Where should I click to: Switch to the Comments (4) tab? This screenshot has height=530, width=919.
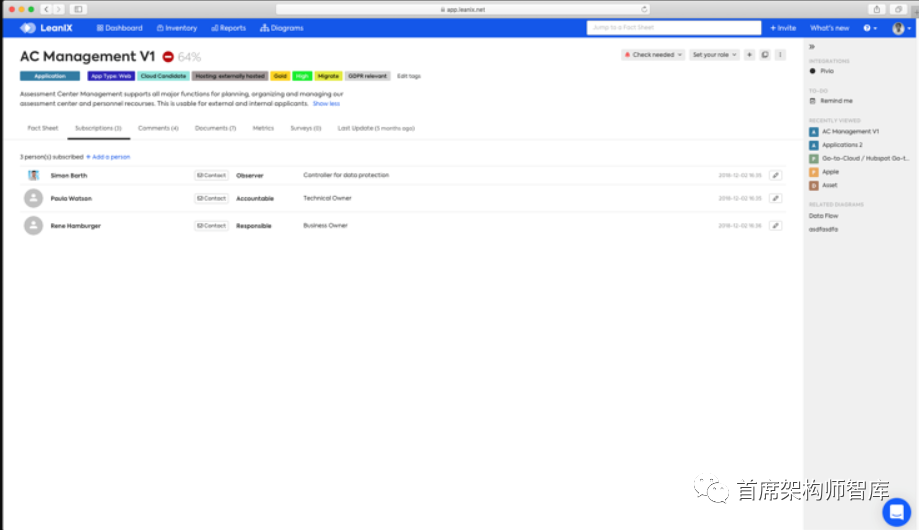(158, 128)
